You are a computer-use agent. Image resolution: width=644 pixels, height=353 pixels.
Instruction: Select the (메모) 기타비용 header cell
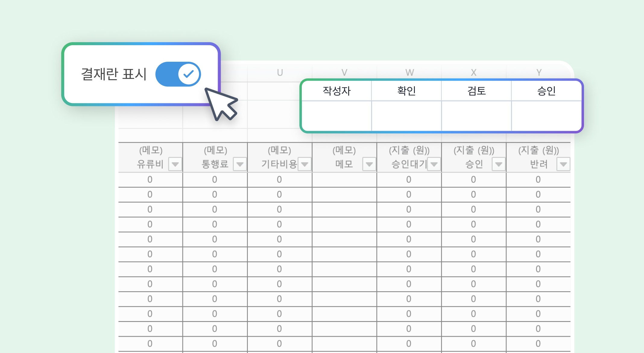click(280, 157)
